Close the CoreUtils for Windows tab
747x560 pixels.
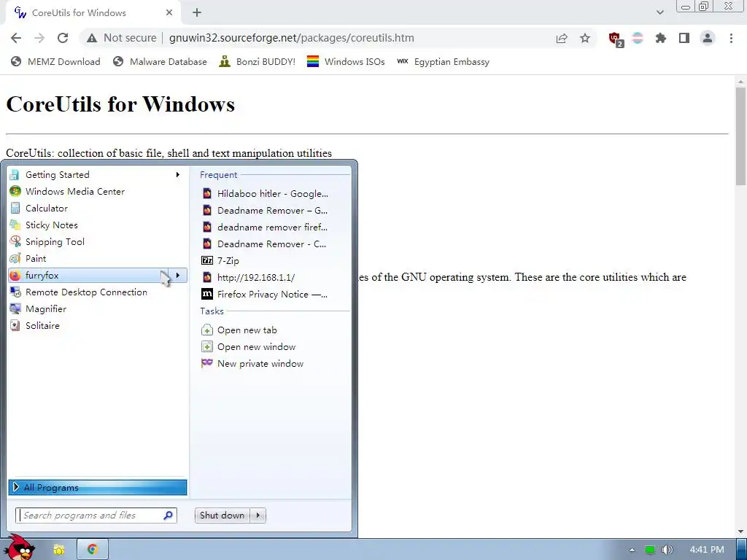tap(169, 13)
